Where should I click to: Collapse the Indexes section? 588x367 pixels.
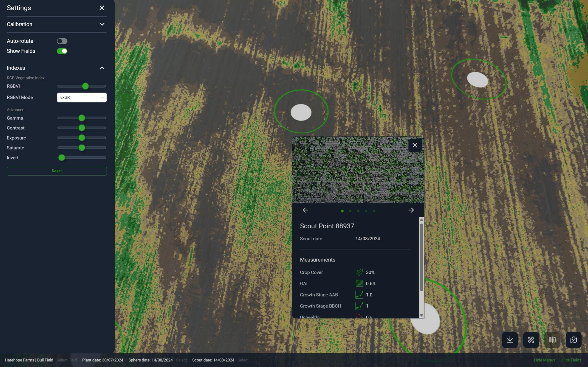pos(102,68)
